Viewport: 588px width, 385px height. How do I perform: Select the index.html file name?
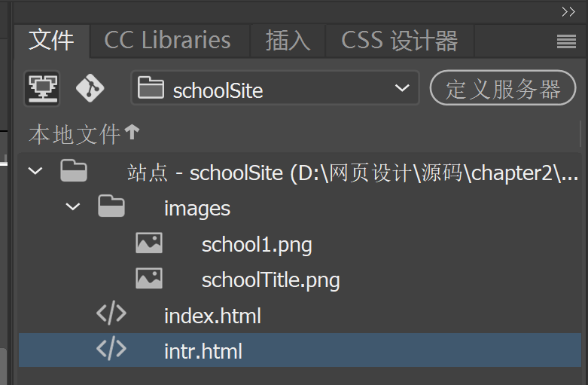212,316
